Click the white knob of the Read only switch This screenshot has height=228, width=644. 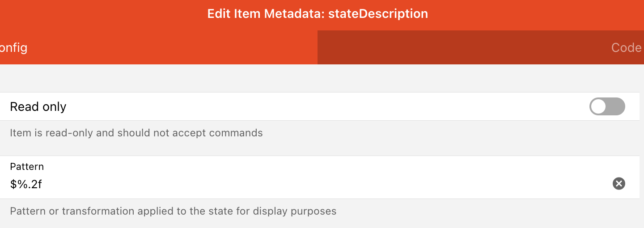[599, 106]
